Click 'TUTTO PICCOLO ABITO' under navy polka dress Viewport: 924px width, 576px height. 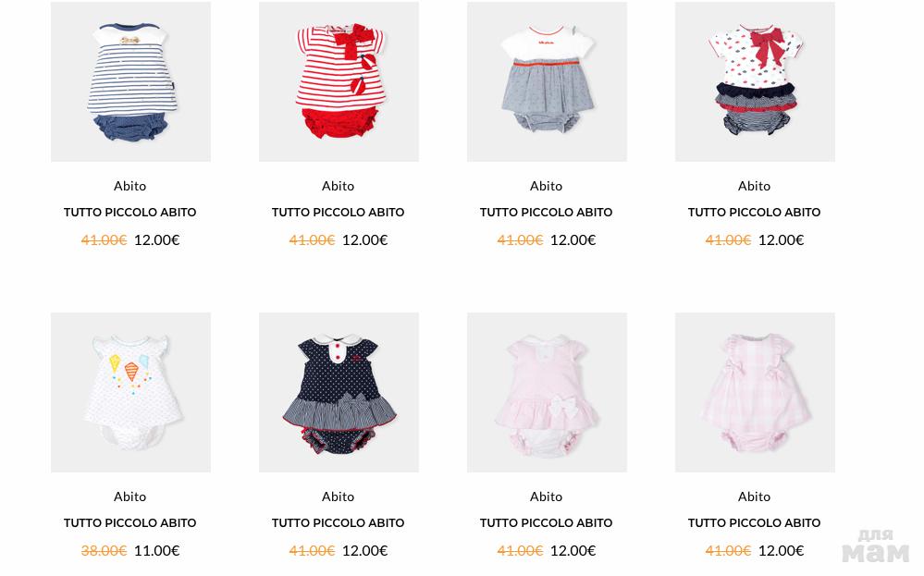pyautogui.click(x=339, y=523)
